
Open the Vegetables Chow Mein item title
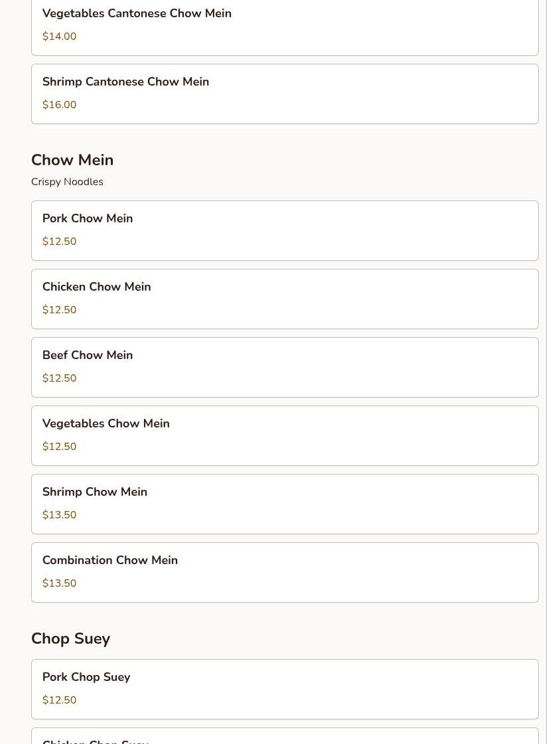click(x=105, y=423)
